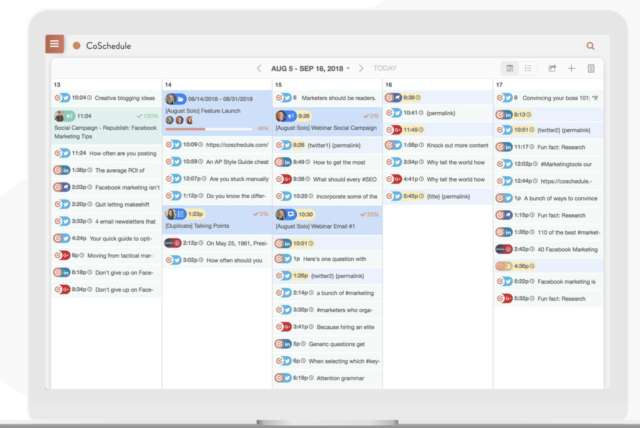Facebook icon on 1:15p 'Fun fact: Research'
Viewport: 640px width, 428px height.
508,215
